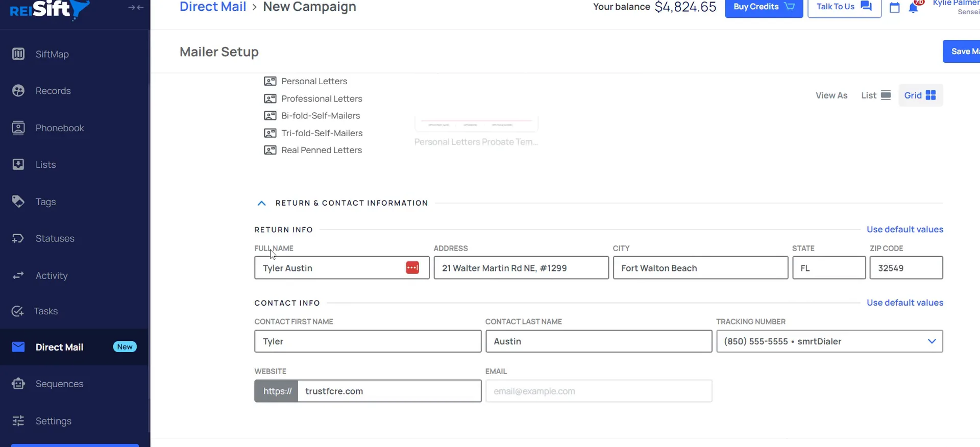Image resolution: width=980 pixels, height=447 pixels.
Task: Open the Phonebook icon in sidebar
Action: [18, 128]
